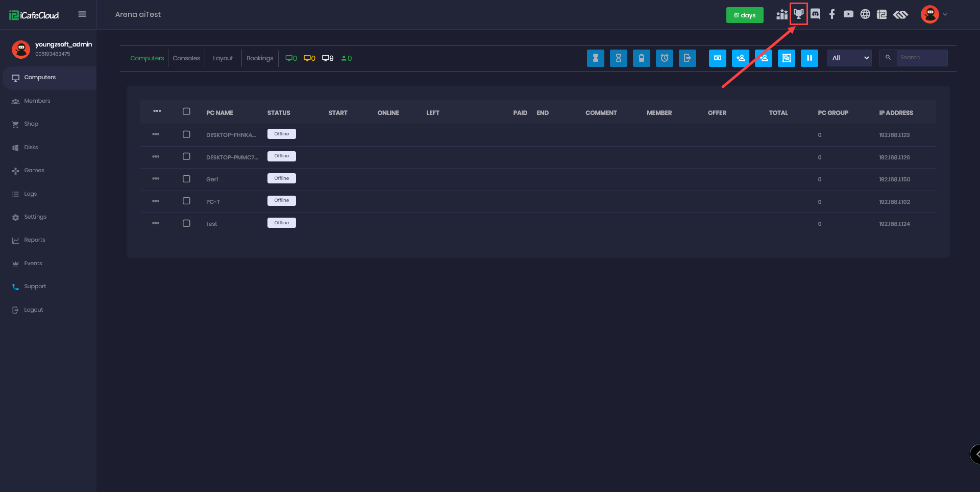This screenshot has height=492, width=980.
Task: Open the three-dot menu for the test row
Action: point(156,223)
